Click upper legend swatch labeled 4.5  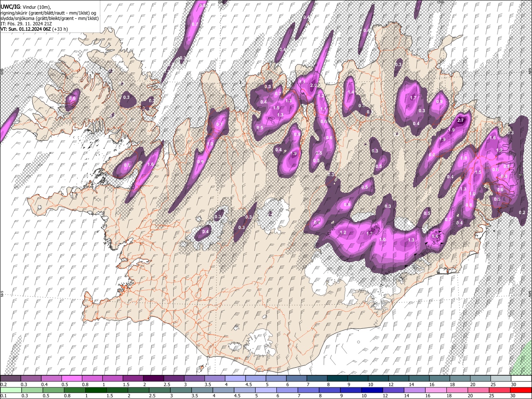point(255,378)
